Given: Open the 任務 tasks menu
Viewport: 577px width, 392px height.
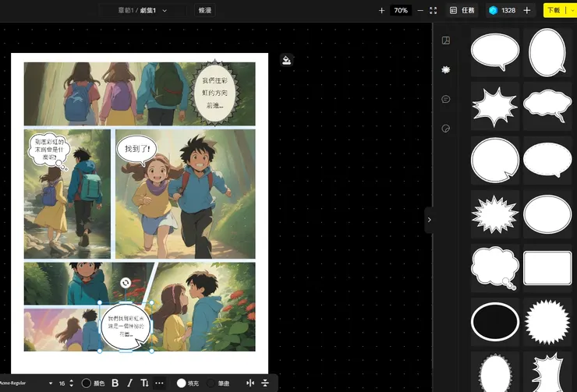Looking at the screenshot, I should 462,10.
